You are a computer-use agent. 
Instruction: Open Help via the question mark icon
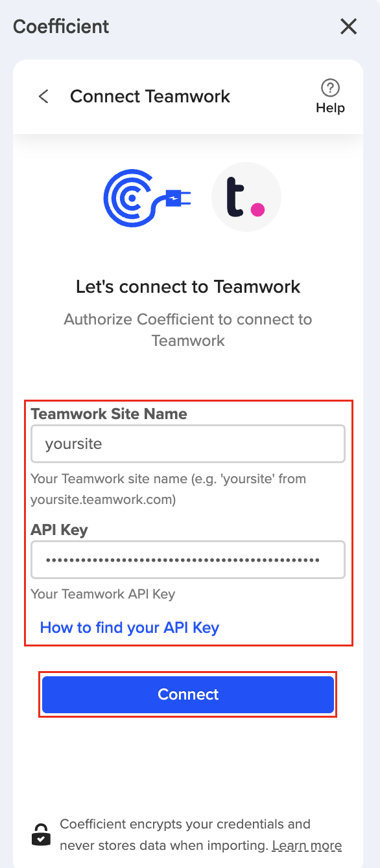[x=331, y=87]
